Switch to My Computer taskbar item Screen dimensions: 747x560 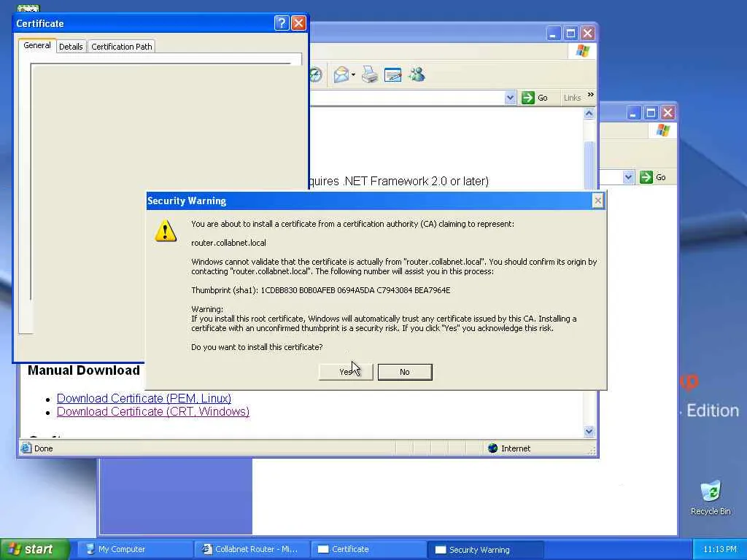[134, 550]
